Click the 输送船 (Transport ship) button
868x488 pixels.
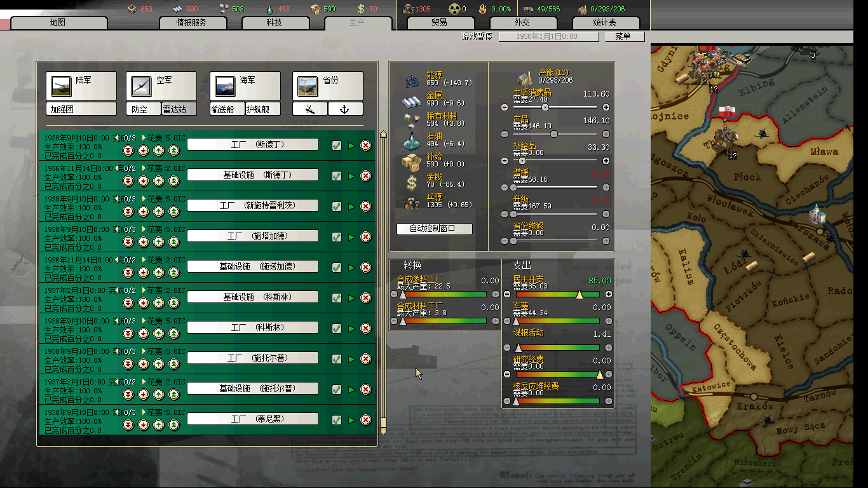point(227,109)
